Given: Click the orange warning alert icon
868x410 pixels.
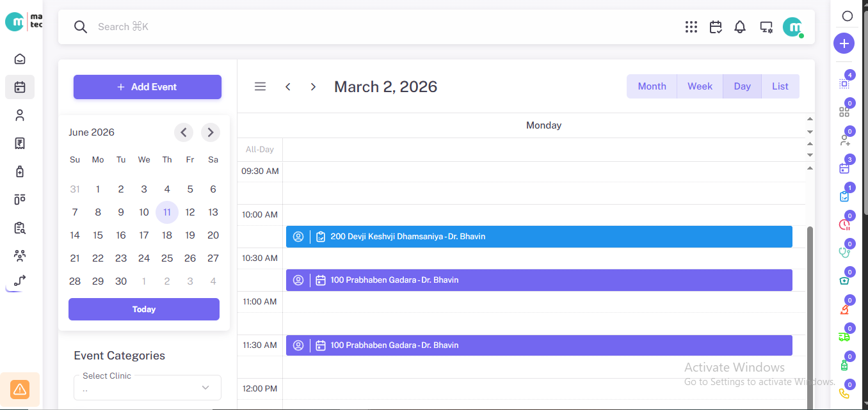Looking at the screenshot, I should (20, 388).
